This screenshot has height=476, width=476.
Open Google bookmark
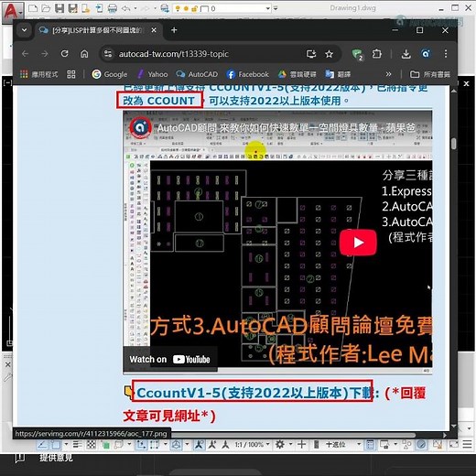(x=110, y=74)
